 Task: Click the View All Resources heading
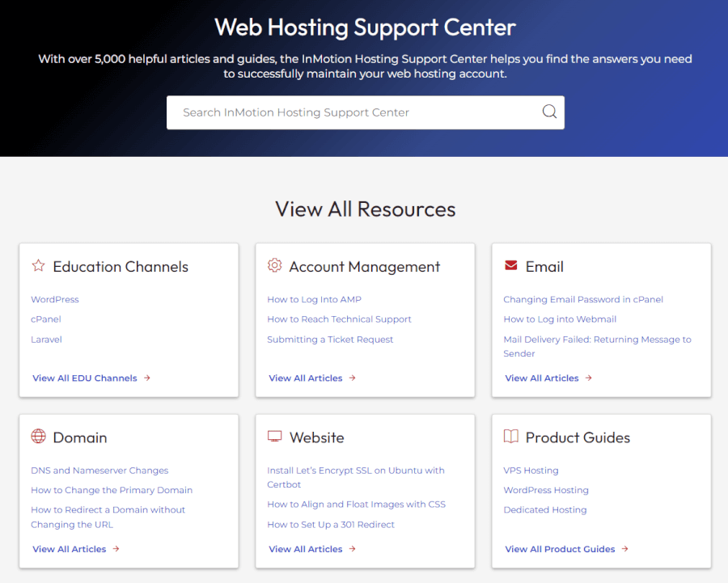366,209
